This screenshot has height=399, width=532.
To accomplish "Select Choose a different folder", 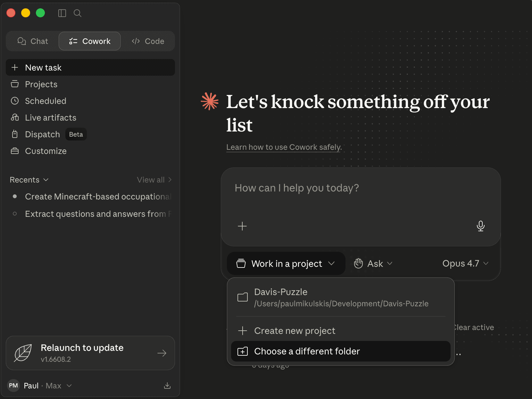I will (x=341, y=351).
